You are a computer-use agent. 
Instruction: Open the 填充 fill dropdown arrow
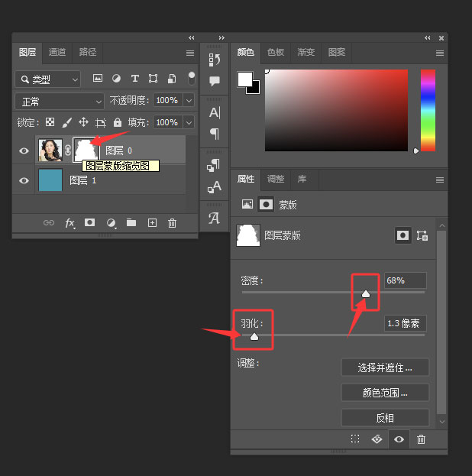pyautogui.click(x=189, y=122)
